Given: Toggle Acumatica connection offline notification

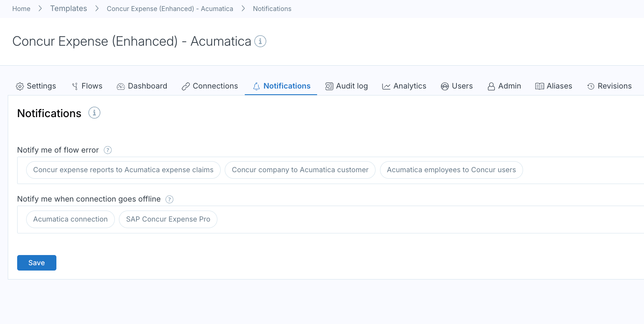Looking at the screenshot, I should click(x=70, y=220).
